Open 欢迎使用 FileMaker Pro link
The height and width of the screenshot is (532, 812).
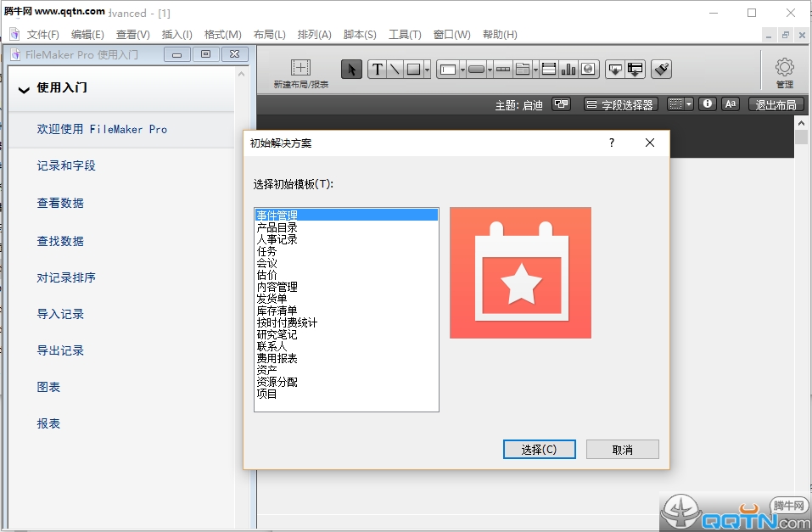coord(102,129)
